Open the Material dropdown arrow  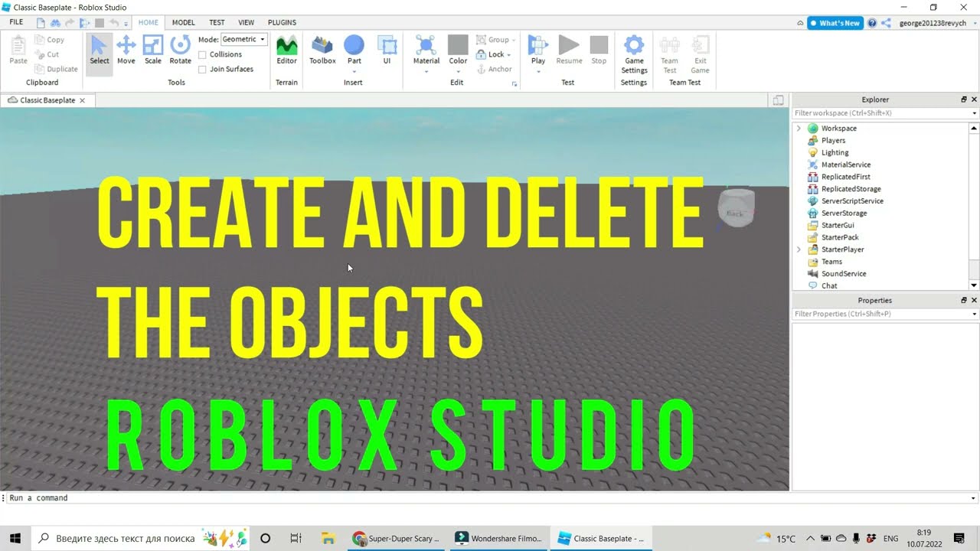pos(426,71)
